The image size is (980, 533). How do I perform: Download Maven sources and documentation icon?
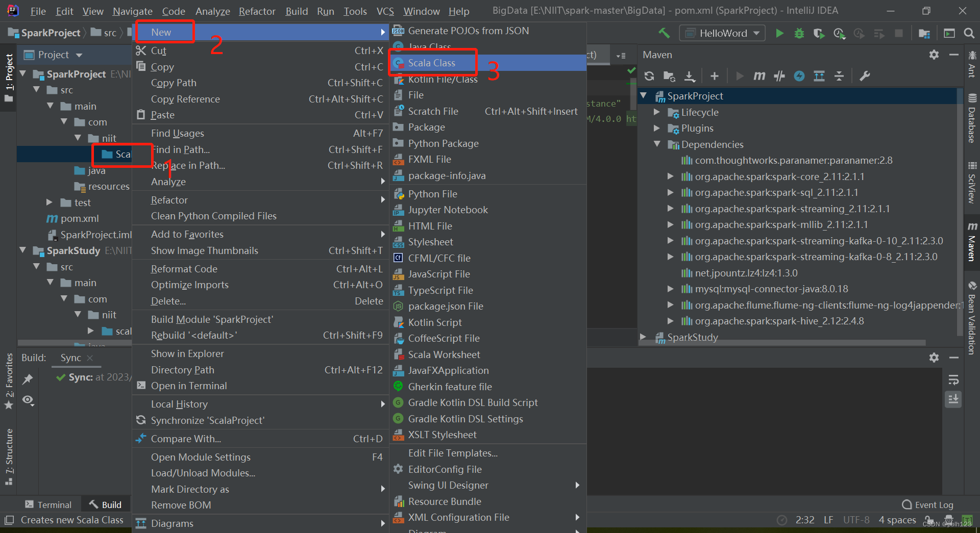(x=690, y=76)
